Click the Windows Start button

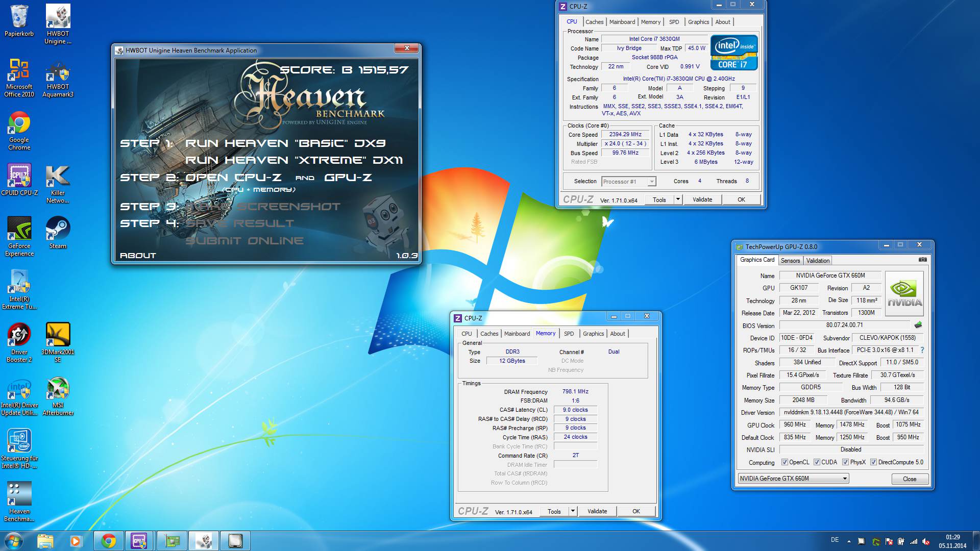pos(14,541)
